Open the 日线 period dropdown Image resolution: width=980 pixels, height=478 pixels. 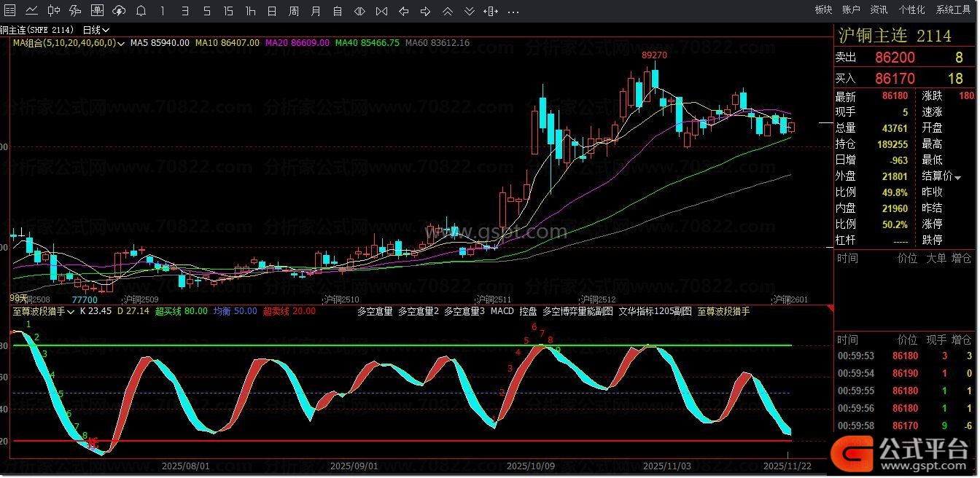[x=96, y=30]
